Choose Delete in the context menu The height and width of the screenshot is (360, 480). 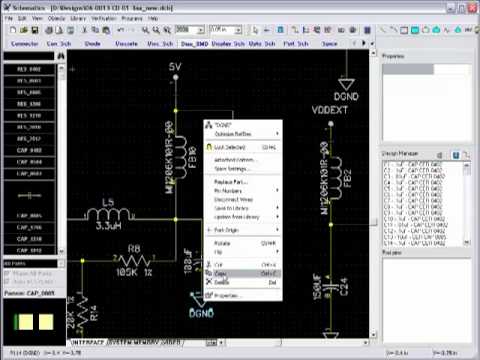click(243, 282)
